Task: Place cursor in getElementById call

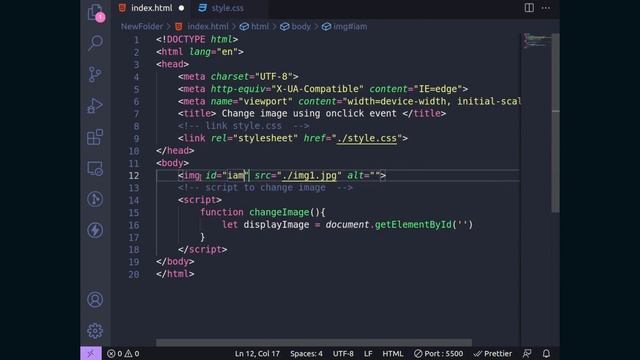Action: [x=413, y=225]
